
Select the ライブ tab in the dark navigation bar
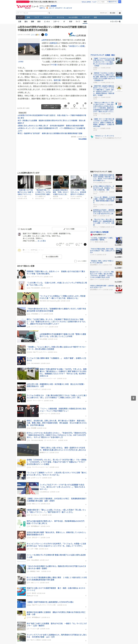click(x=37, y=17)
